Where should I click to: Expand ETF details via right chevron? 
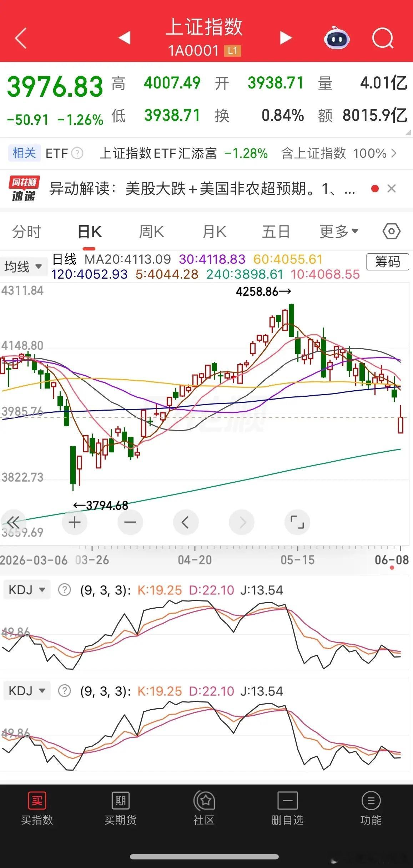tap(394, 153)
